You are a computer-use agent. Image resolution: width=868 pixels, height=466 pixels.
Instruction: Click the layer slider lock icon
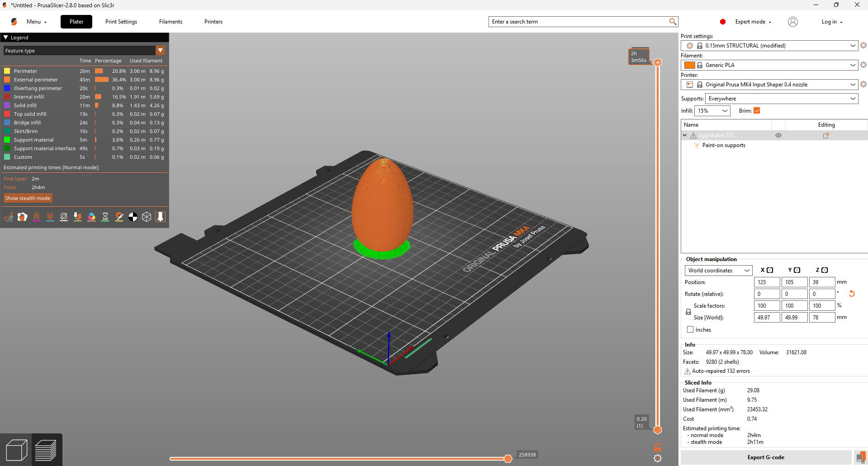pyautogui.click(x=658, y=447)
